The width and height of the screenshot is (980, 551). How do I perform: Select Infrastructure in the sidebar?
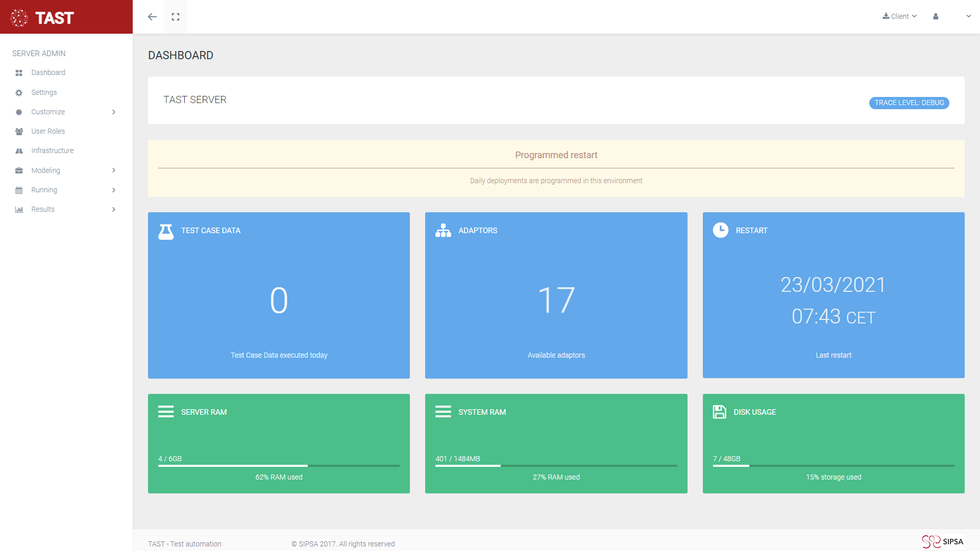(x=52, y=151)
